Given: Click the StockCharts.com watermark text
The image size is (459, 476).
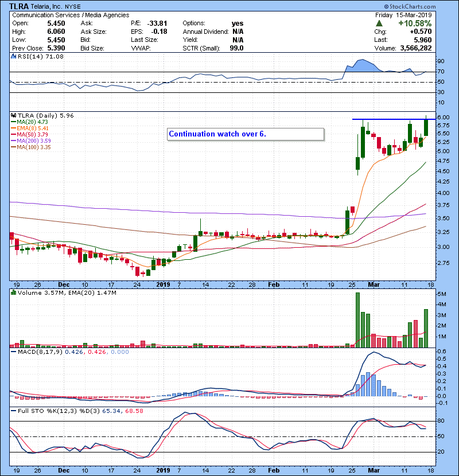Looking at the screenshot, I should coord(410,6).
